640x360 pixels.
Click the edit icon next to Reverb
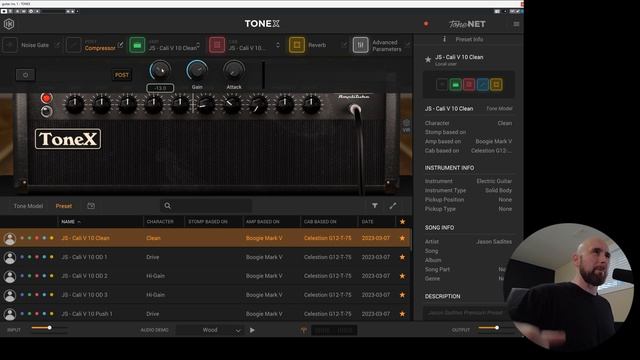pos(344,45)
